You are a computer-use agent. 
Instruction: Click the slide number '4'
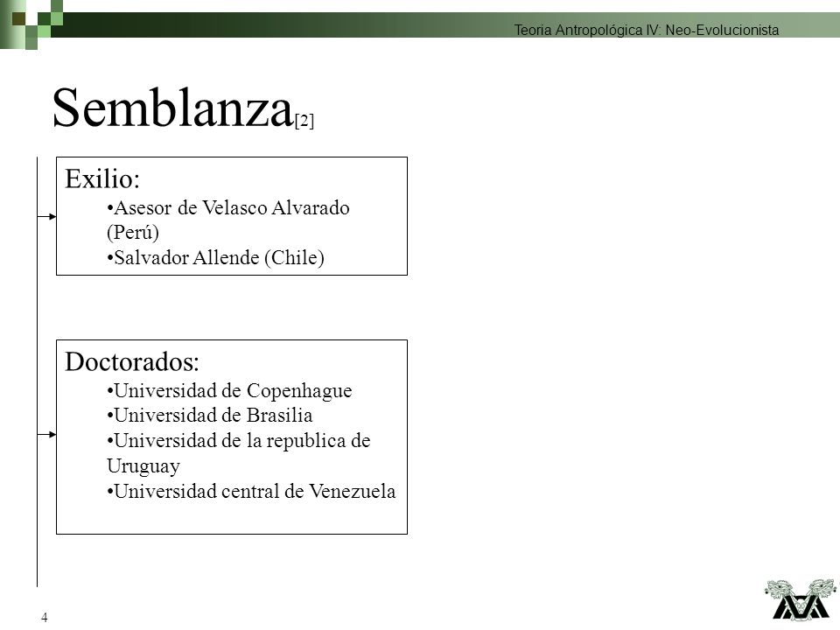pyautogui.click(x=45, y=617)
